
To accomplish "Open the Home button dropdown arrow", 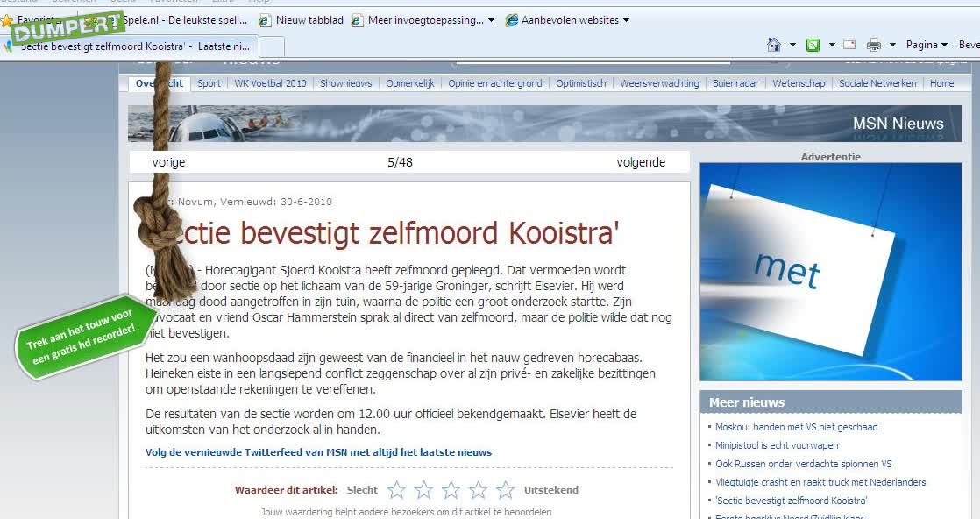I will pos(792,45).
